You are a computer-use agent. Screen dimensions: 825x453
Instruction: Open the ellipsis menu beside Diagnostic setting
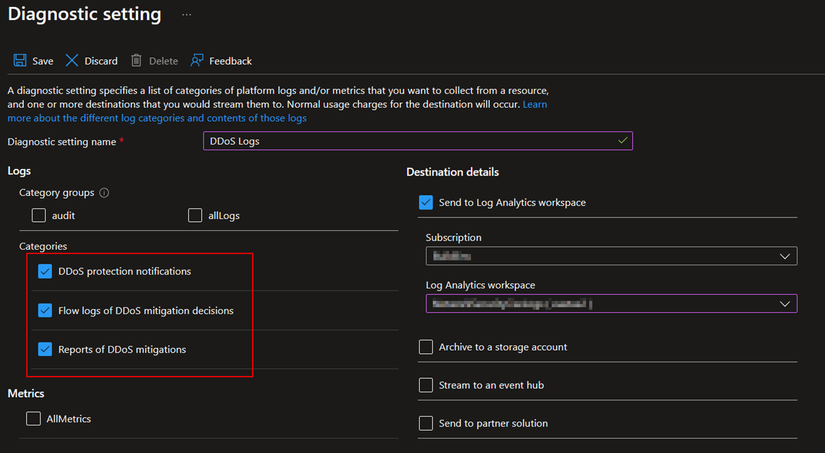pos(186,15)
